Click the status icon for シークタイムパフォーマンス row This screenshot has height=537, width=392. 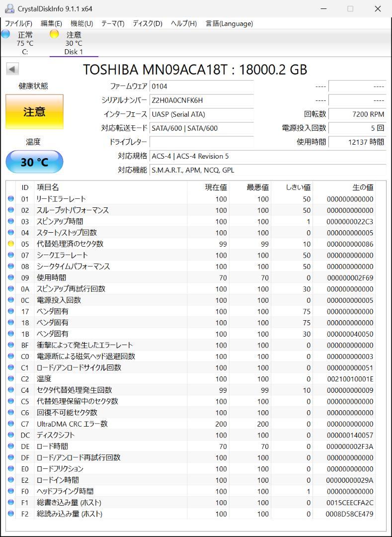pyautogui.click(x=11, y=266)
